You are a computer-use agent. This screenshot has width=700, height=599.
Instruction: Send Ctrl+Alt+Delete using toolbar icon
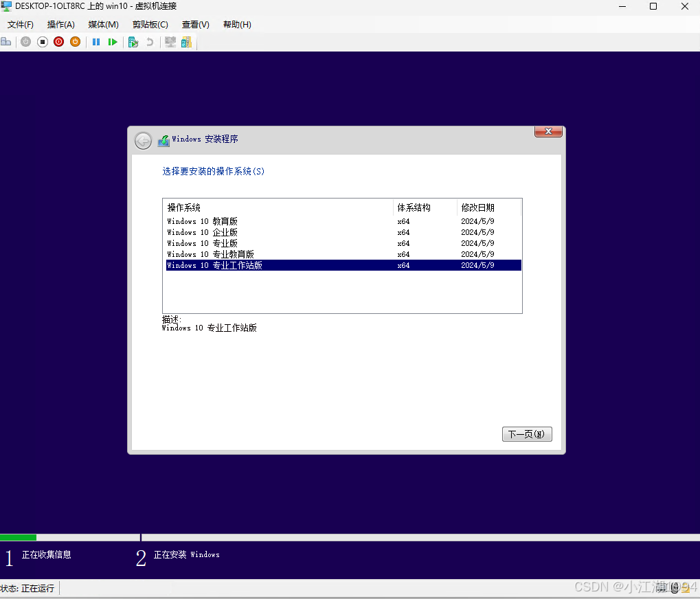click(5, 42)
